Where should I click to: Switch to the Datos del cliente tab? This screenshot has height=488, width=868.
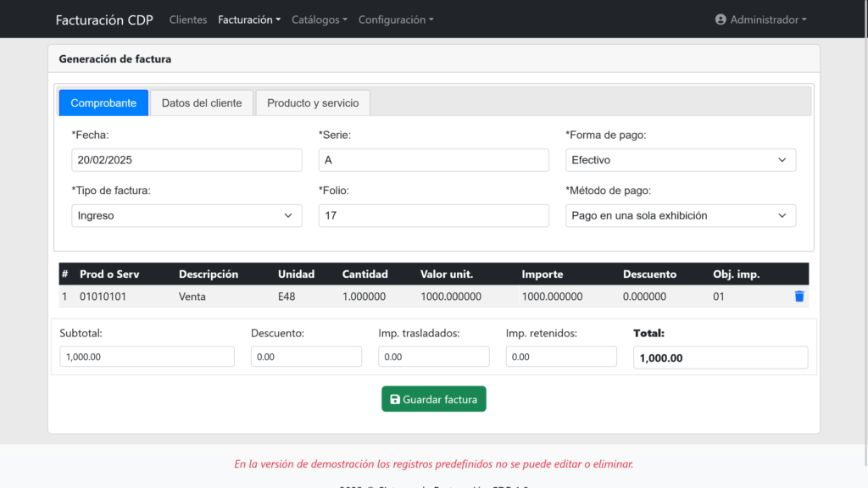[x=202, y=103]
